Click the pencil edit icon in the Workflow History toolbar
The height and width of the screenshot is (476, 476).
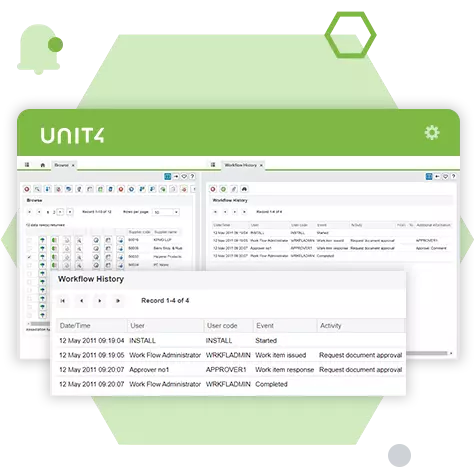coord(234,189)
